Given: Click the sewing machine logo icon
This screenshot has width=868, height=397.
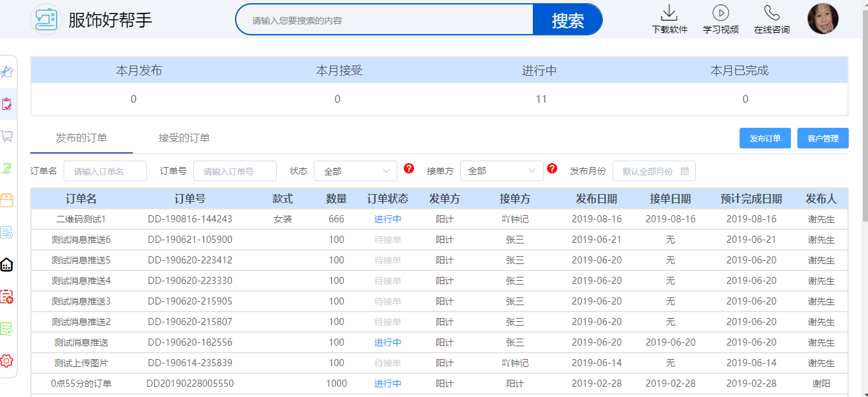Looking at the screenshot, I should click(46, 19).
